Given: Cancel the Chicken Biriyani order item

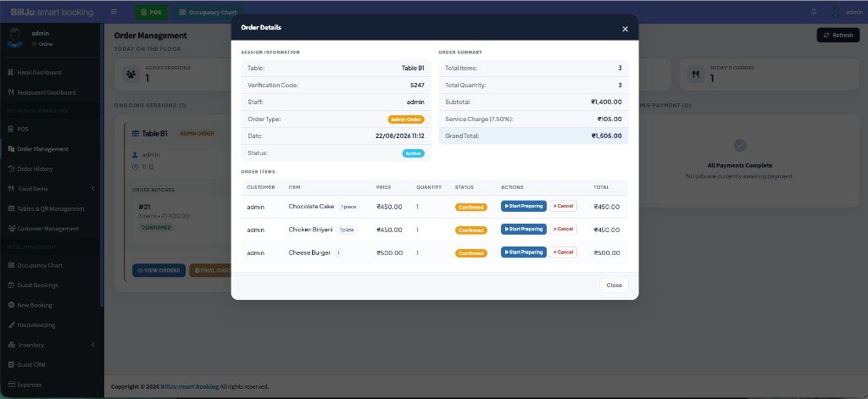Looking at the screenshot, I should 563,229.
